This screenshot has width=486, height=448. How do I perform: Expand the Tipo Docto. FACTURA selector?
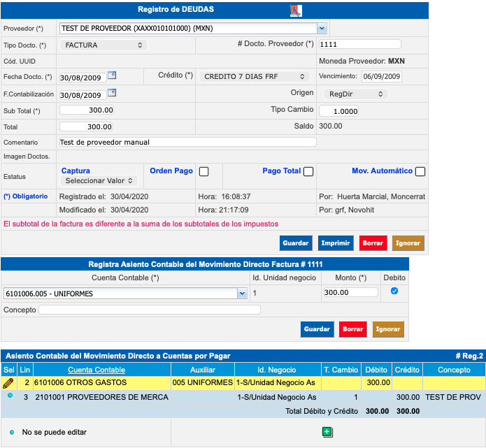(x=103, y=45)
